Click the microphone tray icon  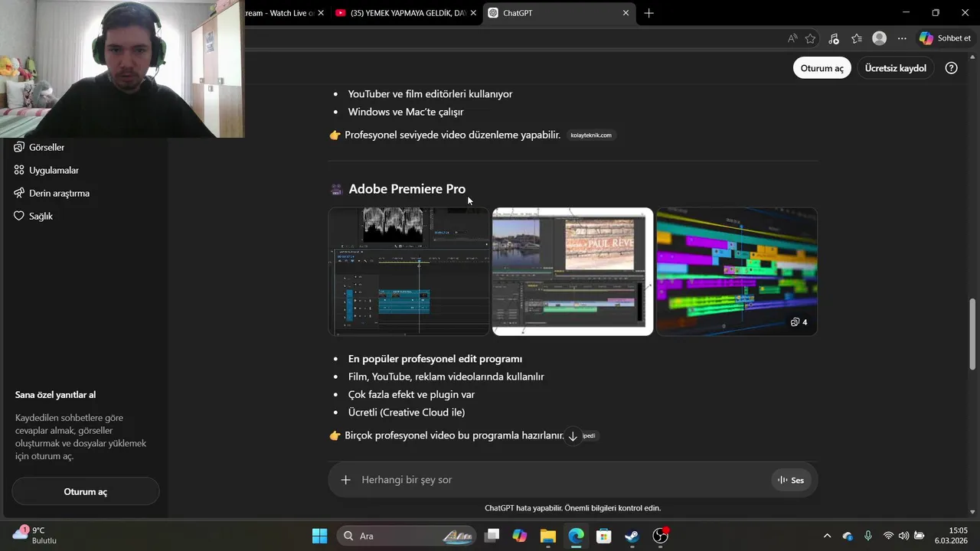[x=867, y=536]
